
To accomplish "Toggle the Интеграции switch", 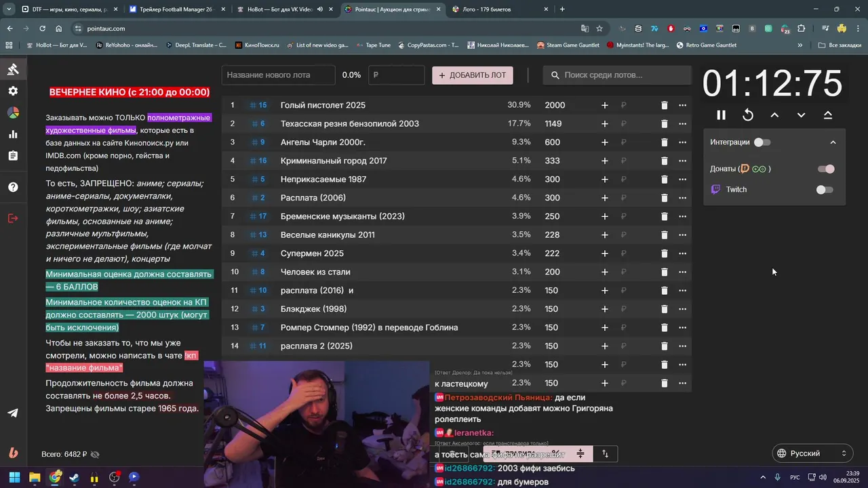I will coord(762,142).
